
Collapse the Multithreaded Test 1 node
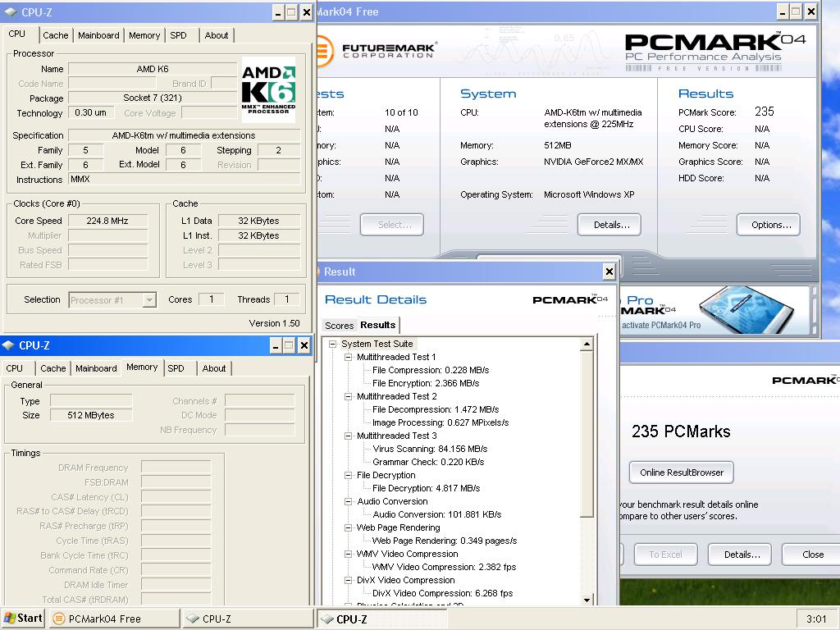[348, 358]
